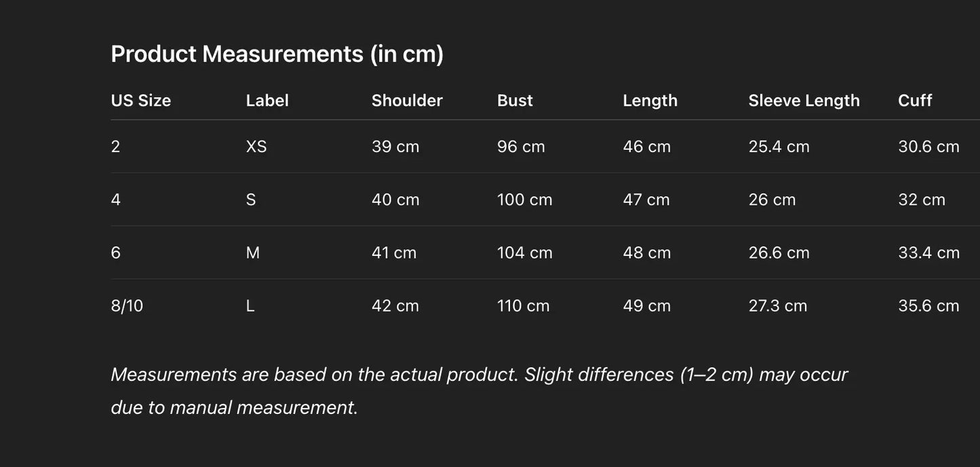
Task: Select the 49 cm length cell
Action: (x=646, y=305)
